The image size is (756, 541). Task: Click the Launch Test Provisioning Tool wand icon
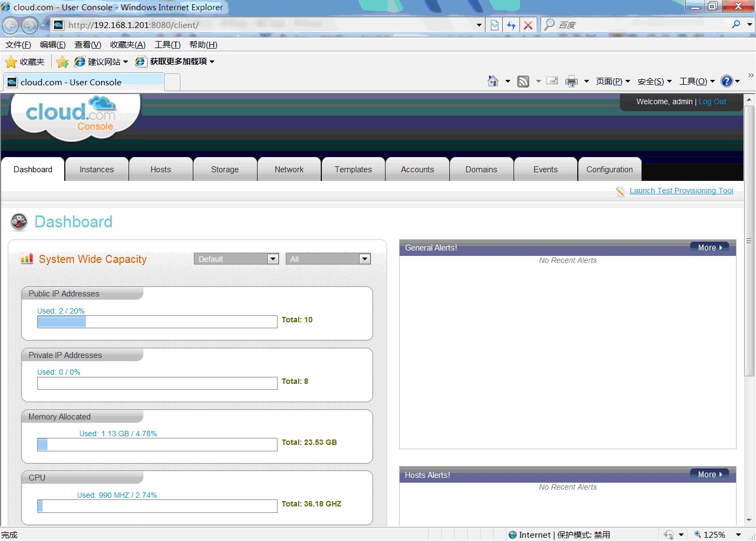[x=621, y=191]
